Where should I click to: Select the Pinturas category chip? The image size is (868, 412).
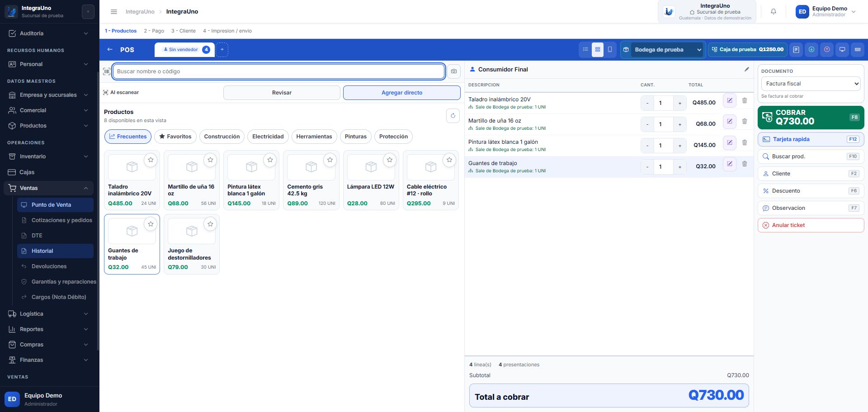pyautogui.click(x=356, y=137)
